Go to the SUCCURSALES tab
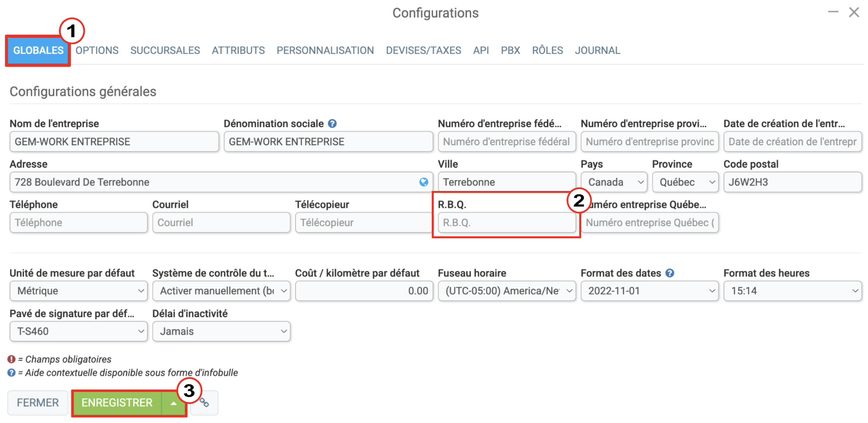The image size is (868, 423). 165,50
